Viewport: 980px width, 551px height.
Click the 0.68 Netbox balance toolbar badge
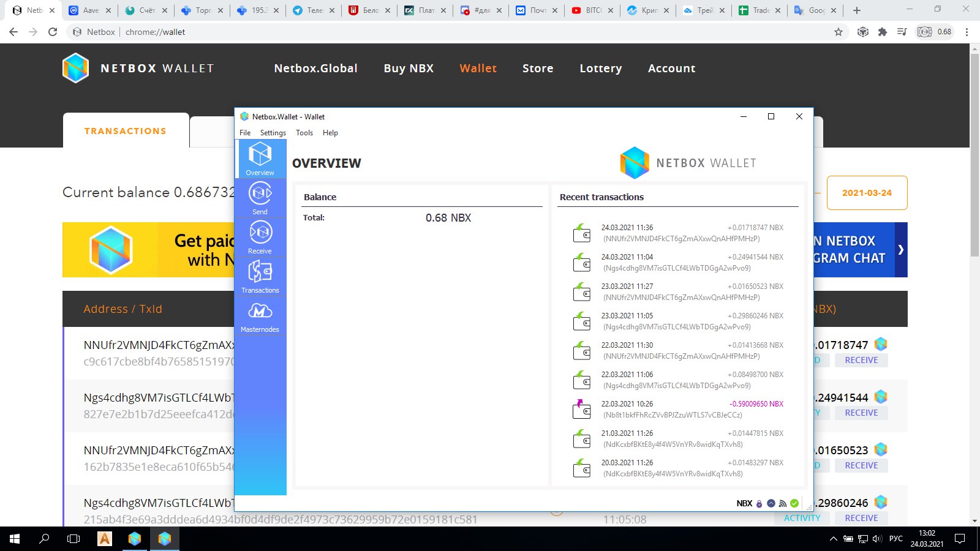point(935,32)
